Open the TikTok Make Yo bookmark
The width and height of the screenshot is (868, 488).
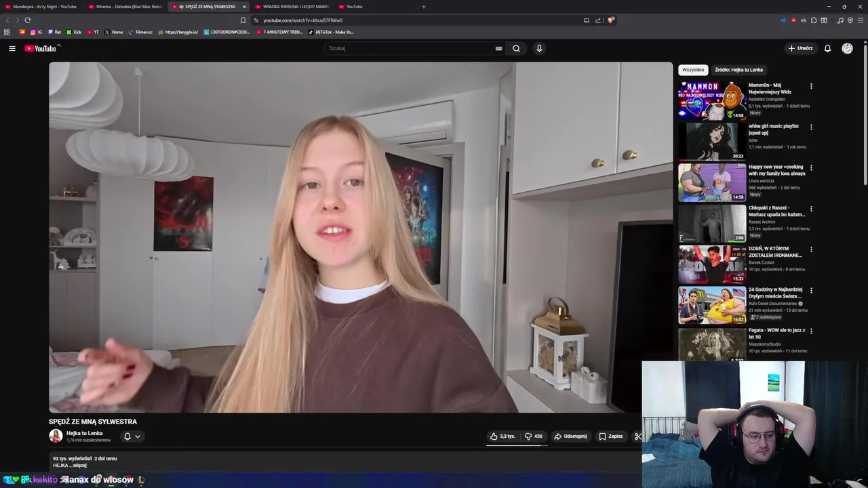(331, 32)
